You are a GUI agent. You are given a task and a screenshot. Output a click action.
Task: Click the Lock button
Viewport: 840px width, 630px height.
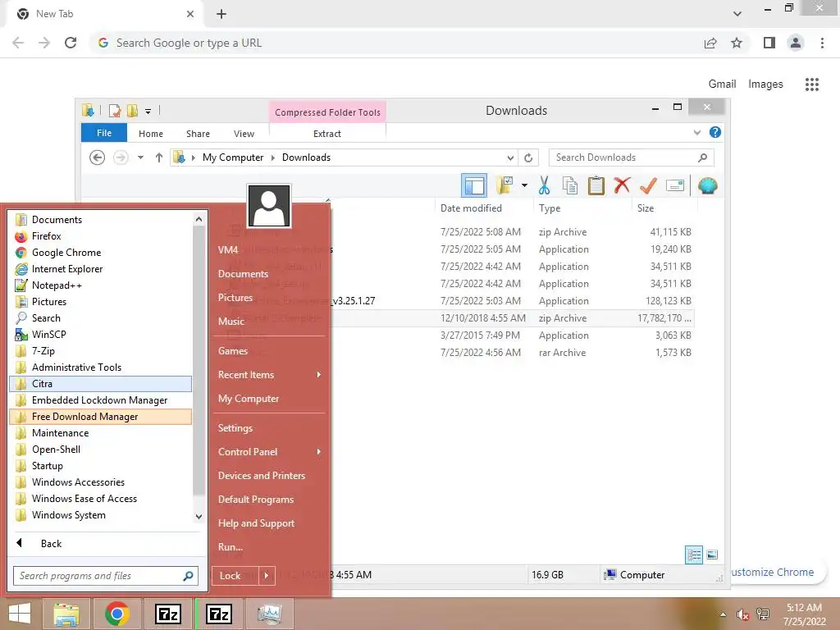click(235, 576)
